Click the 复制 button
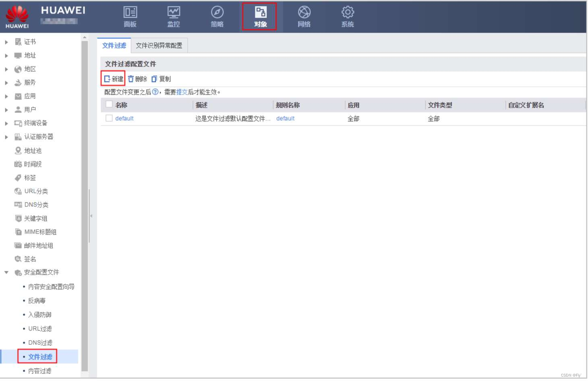The height and width of the screenshot is (381, 588). click(x=161, y=79)
